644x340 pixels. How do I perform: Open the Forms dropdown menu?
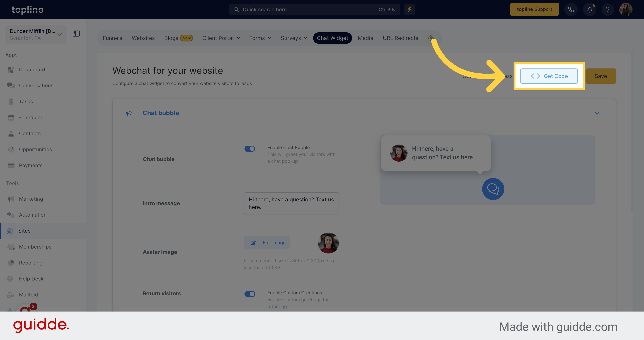click(x=260, y=38)
